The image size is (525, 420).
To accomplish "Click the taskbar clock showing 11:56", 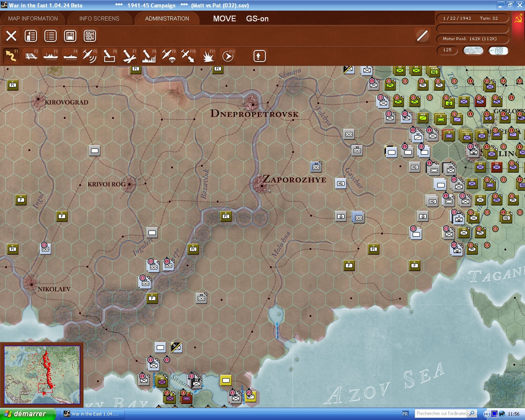I will coord(513,414).
